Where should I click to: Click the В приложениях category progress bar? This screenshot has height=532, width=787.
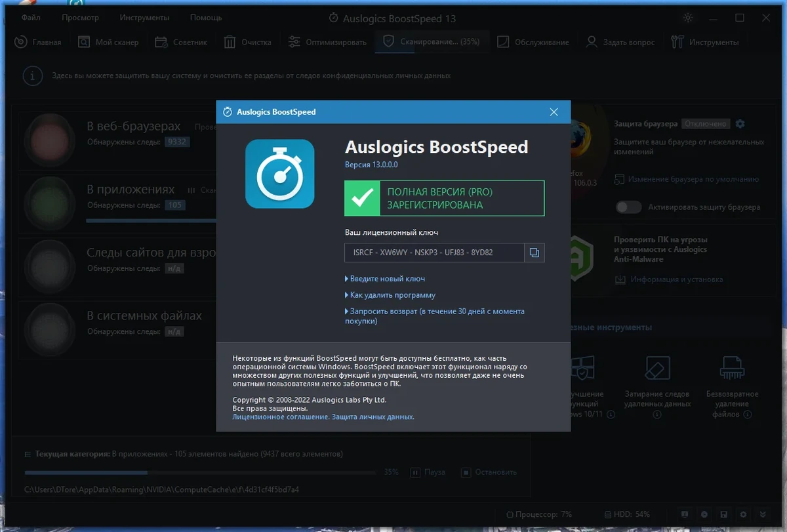click(x=152, y=220)
